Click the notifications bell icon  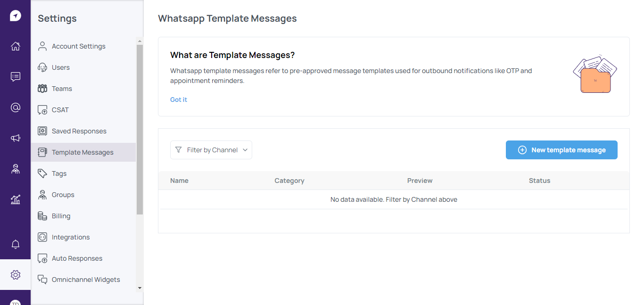coord(16,244)
